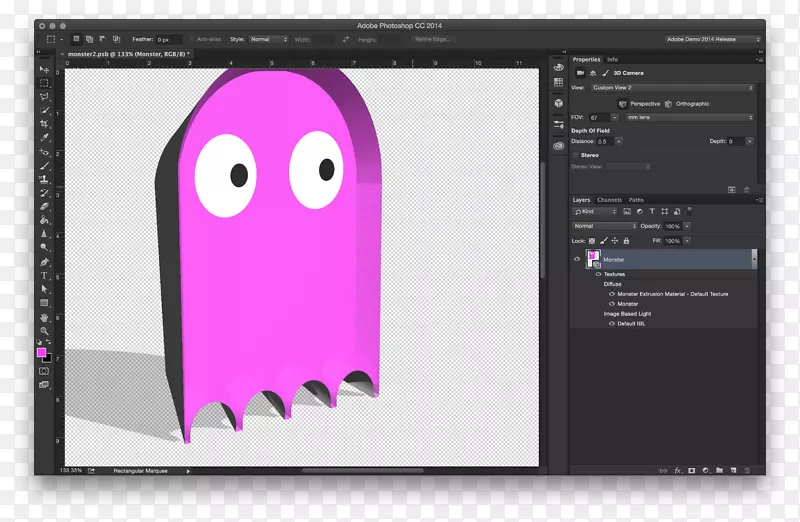Screen dimensions: 800x522
Task: Toggle visibility of Default IBL
Action: (x=612, y=324)
